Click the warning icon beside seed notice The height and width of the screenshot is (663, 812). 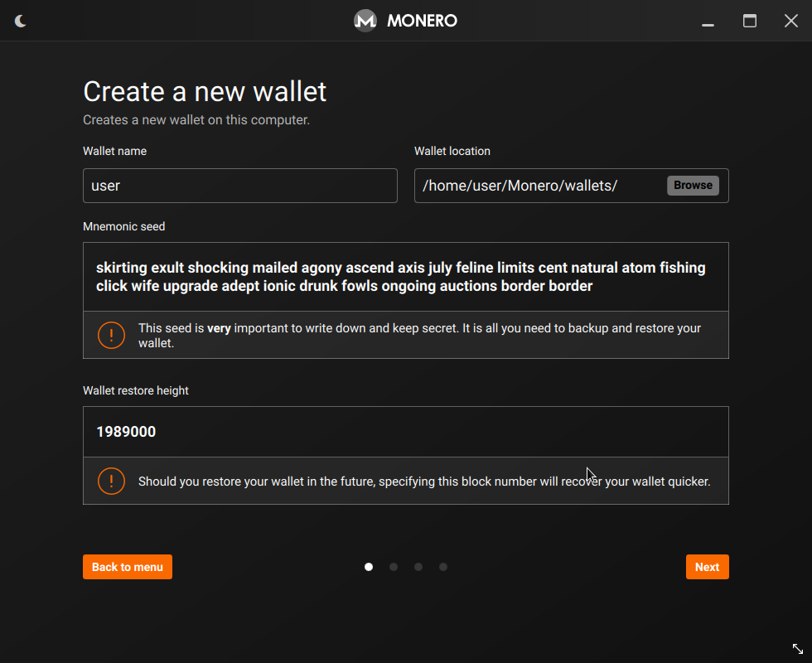[x=111, y=335]
